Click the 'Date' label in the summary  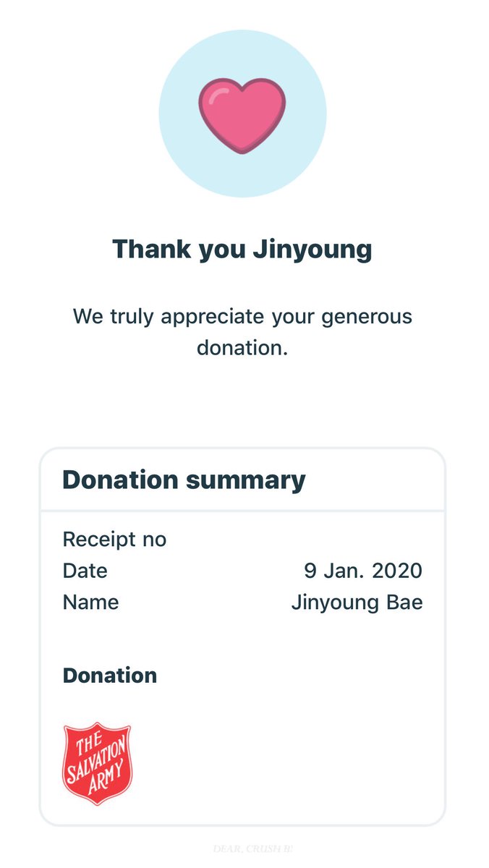coord(85,571)
